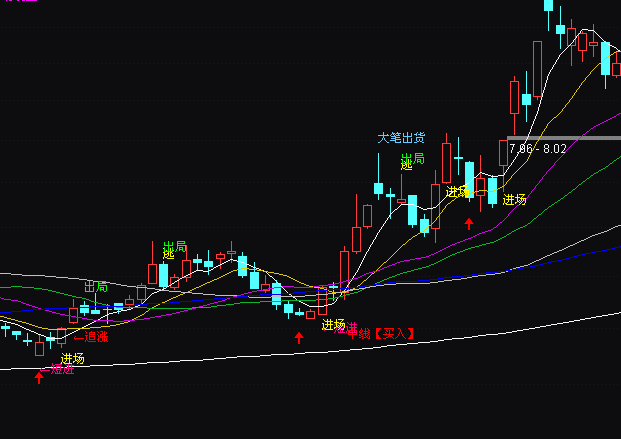Click the 进场 label beside 中线 signal
This screenshot has width=621, height=439.
(x=333, y=325)
